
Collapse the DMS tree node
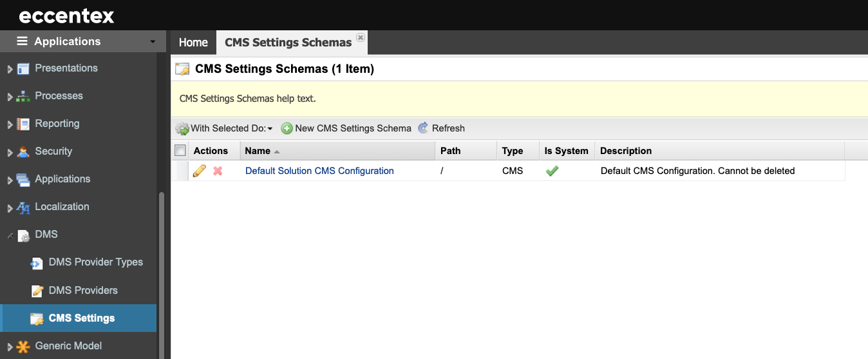point(10,235)
